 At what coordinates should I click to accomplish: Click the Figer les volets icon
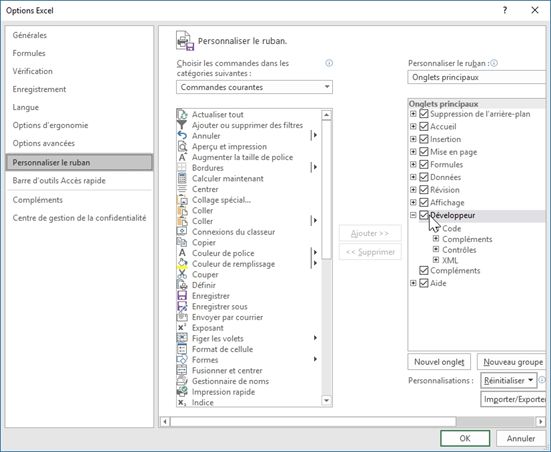(x=182, y=338)
